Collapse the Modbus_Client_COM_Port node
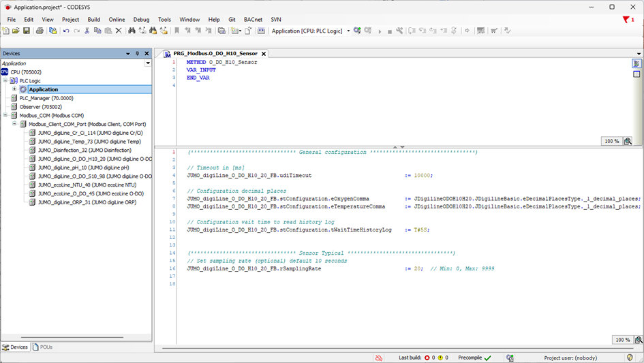 pos(14,124)
